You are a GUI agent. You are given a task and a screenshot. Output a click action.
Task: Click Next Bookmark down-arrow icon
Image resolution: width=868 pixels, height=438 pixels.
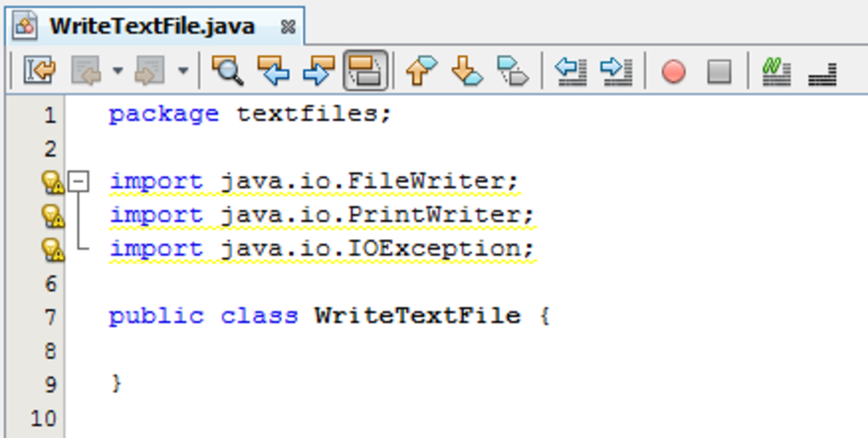click(467, 72)
